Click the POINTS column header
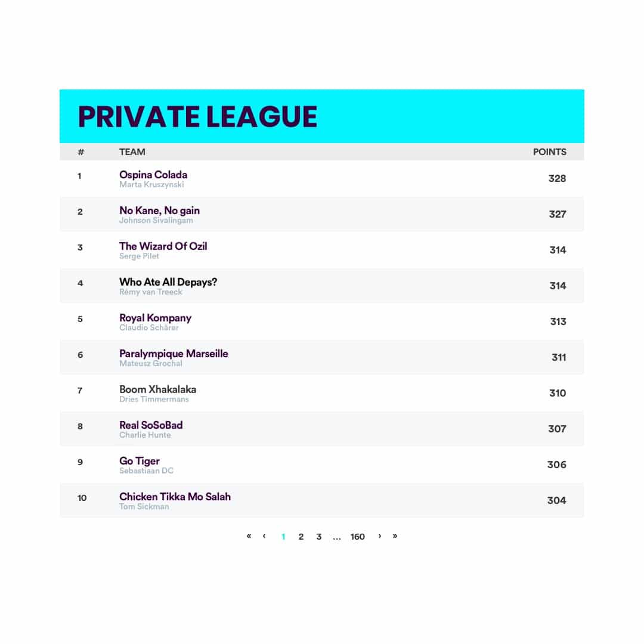The height and width of the screenshot is (644, 644). [x=549, y=152]
